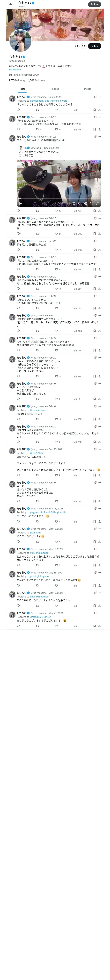The image size is (110, 980).
Task: Open video settings gear in player
Action: 86,204
